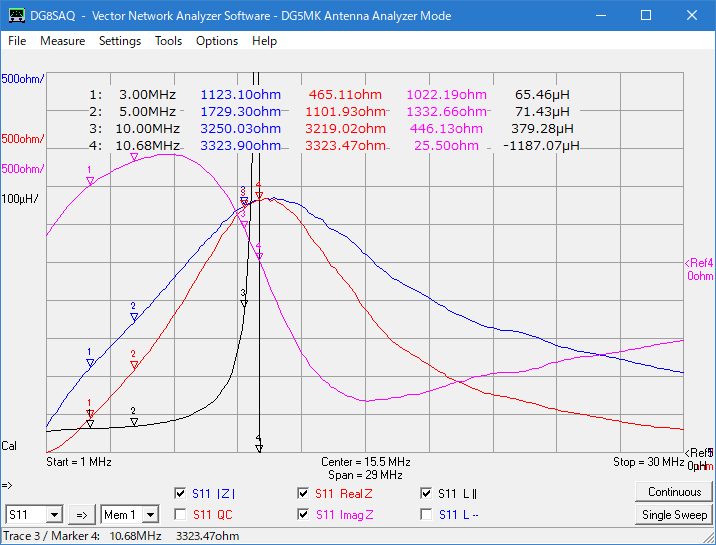Click the Center = 15.5 MHz label
This screenshot has width=716, height=545.
(x=366, y=462)
